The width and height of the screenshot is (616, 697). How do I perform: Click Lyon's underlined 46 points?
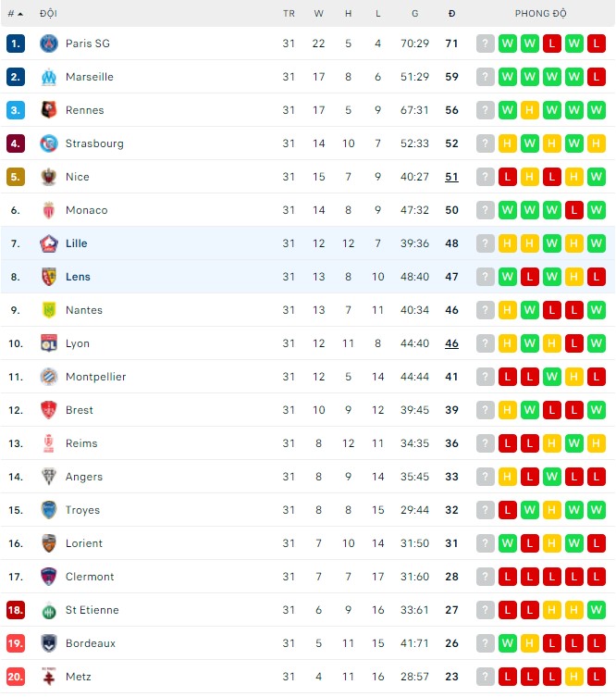451,343
